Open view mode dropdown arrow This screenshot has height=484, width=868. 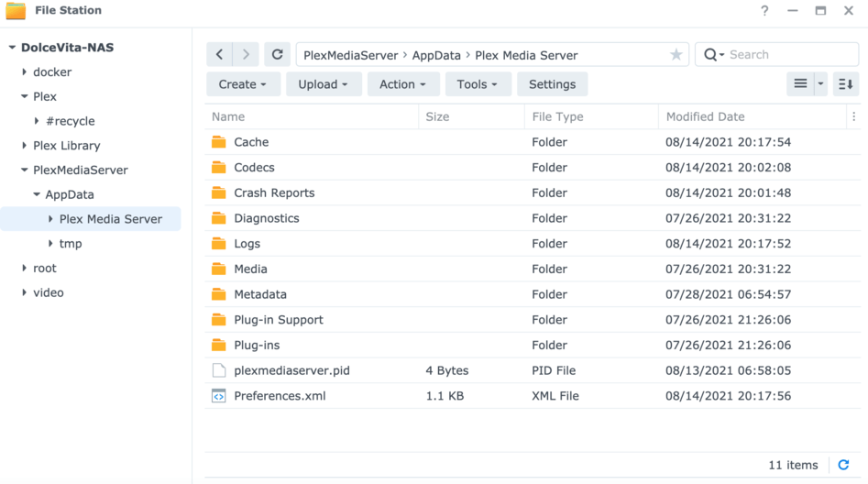tap(821, 84)
